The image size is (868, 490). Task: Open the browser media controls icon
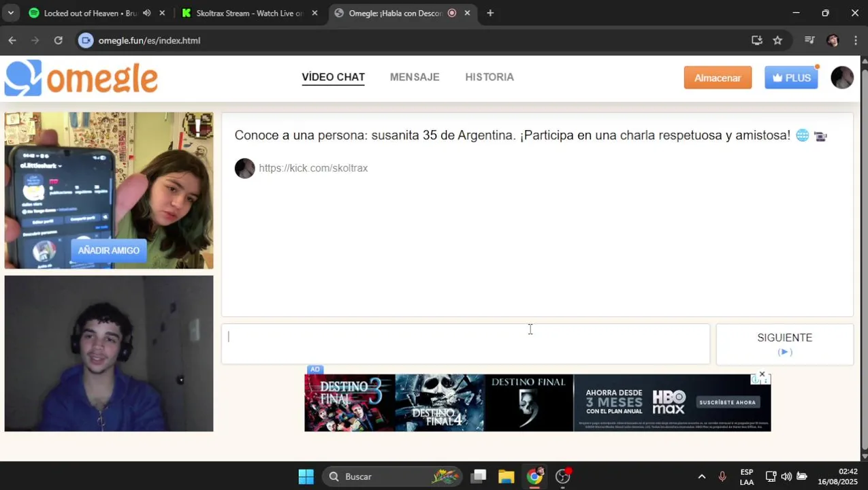pyautogui.click(x=809, y=40)
